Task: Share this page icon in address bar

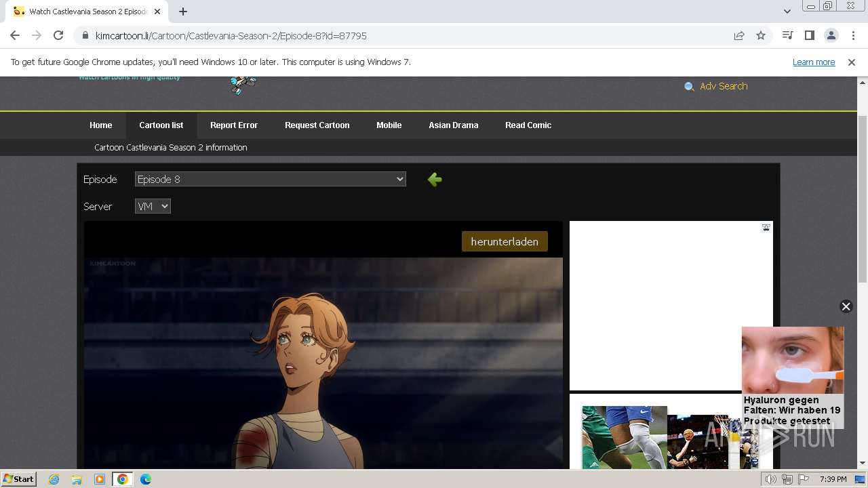Action: pyautogui.click(x=739, y=35)
